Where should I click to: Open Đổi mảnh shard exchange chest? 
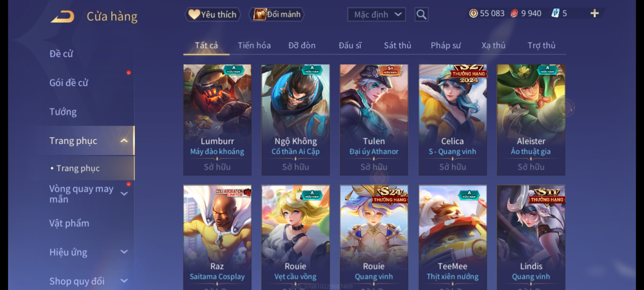pyautogui.click(x=276, y=15)
